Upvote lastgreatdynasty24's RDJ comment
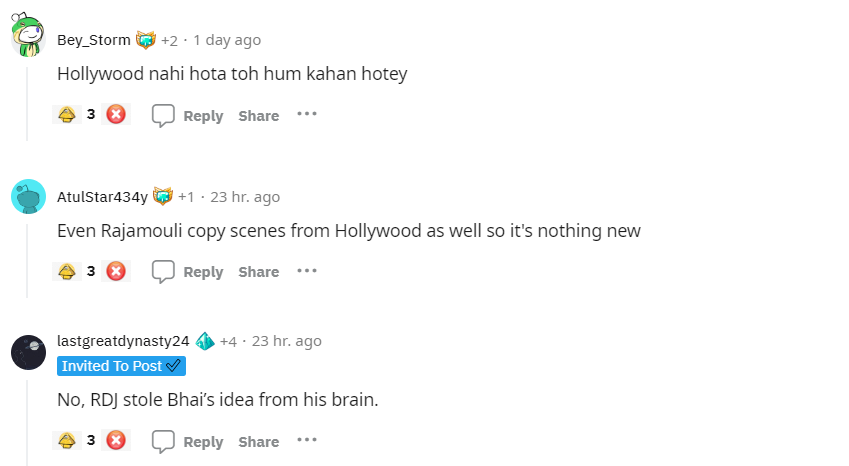 [x=67, y=441]
